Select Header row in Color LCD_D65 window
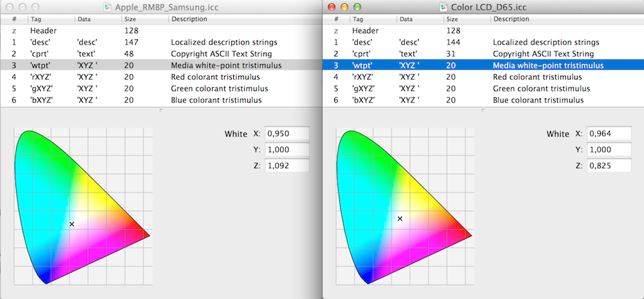The width and height of the screenshot is (644, 299). 484,31
